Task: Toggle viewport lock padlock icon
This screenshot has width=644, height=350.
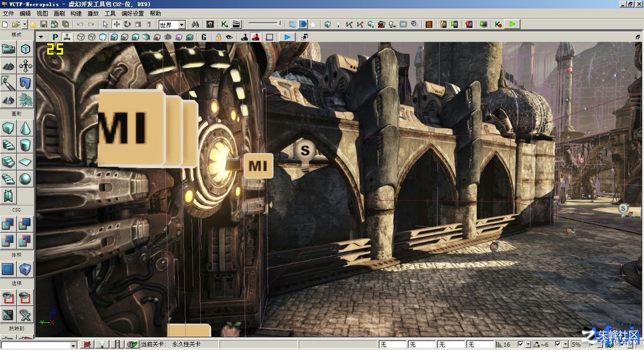Action: [x=218, y=37]
